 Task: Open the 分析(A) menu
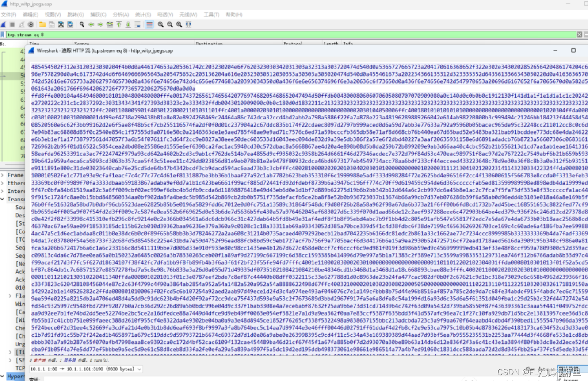(121, 15)
